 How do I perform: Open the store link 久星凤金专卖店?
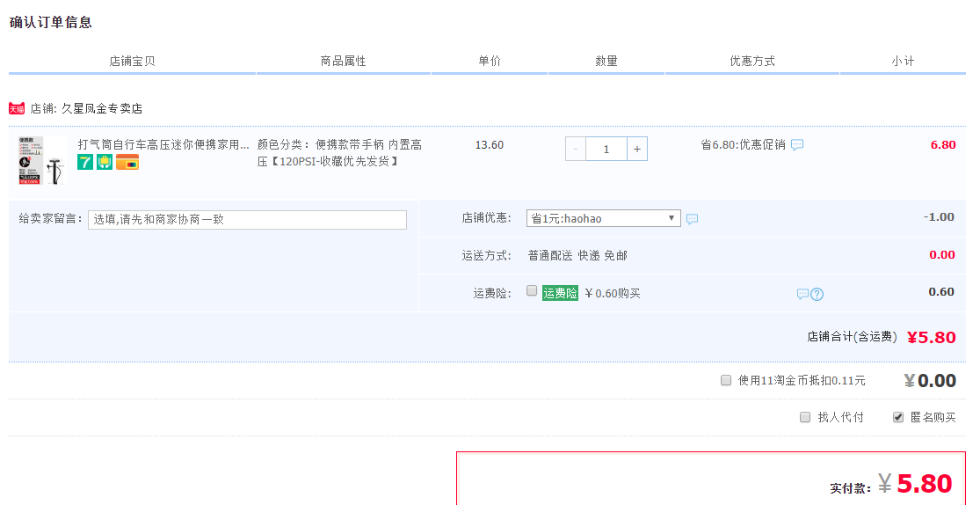point(102,109)
